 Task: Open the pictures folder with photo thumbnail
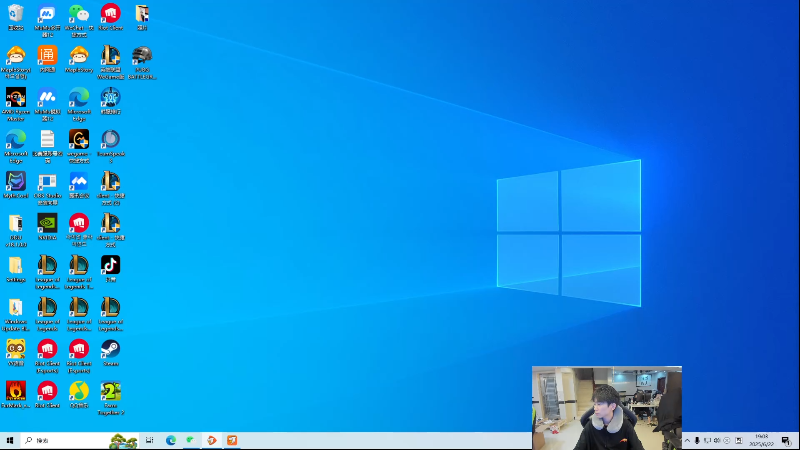pos(142,17)
